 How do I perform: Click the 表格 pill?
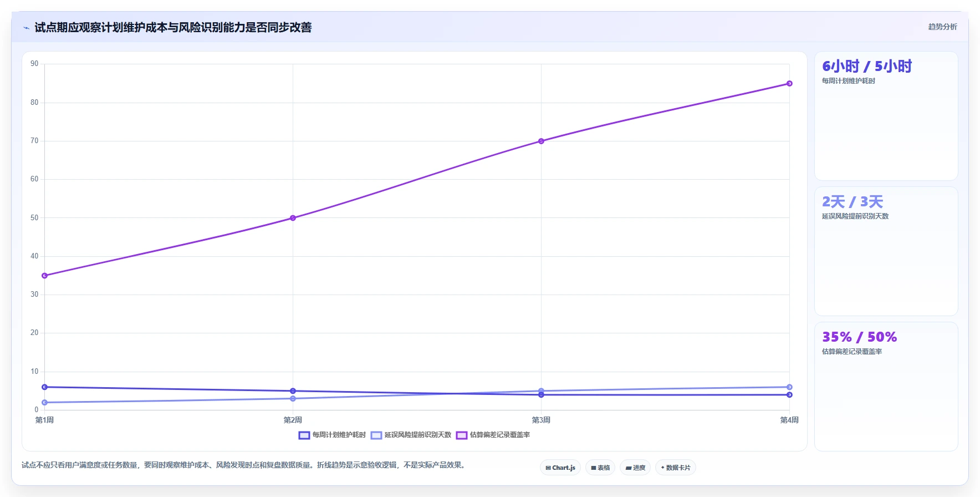coord(600,468)
